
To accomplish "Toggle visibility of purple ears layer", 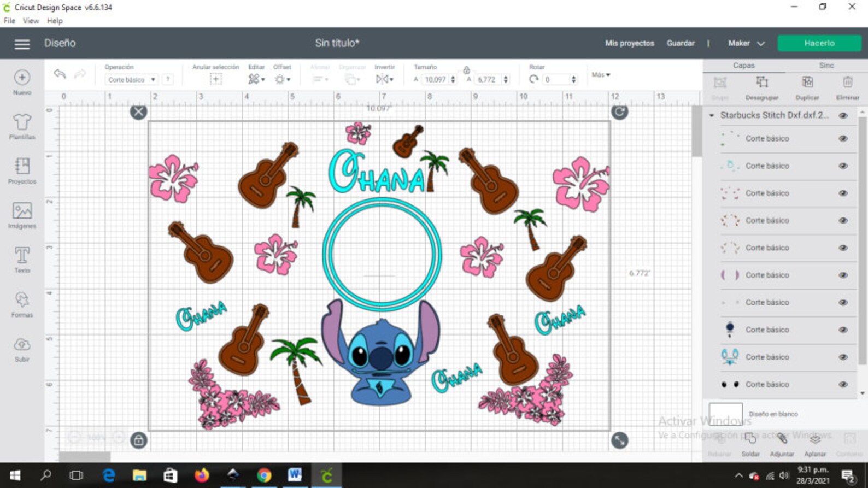I will coord(843,275).
